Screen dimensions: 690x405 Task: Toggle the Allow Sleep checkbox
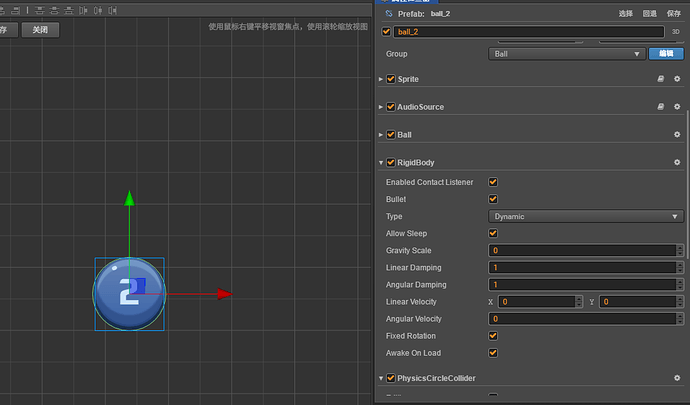(493, 233)
